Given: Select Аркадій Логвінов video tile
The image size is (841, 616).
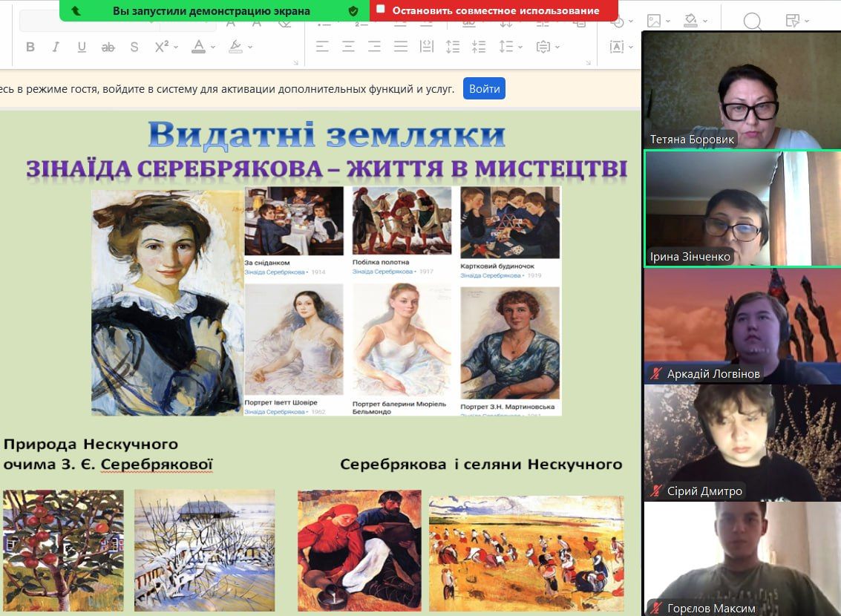Looking at the screenshot, I should 742,326.
